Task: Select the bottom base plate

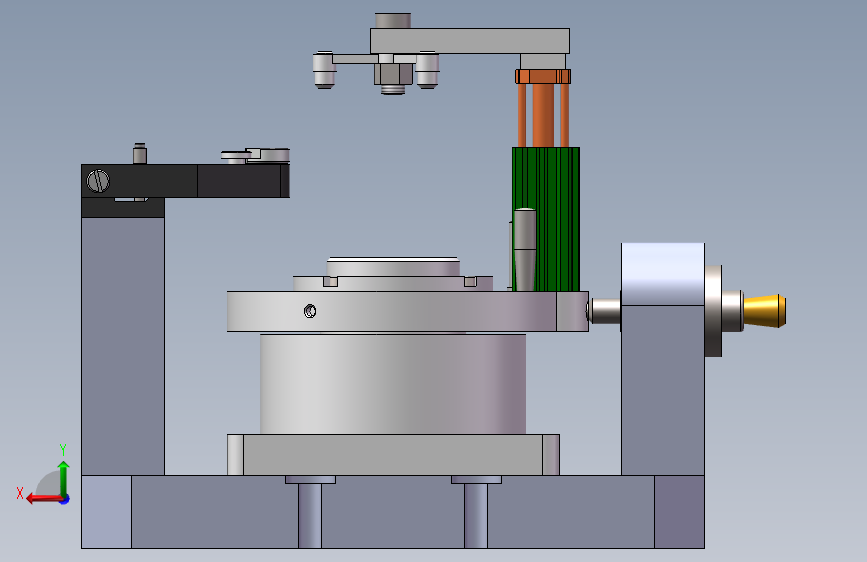Action: pyautogui.click(x=393, y=512)
